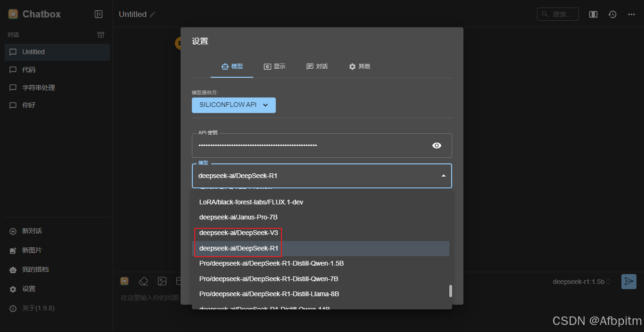Open the deepseek-r1:1.5b model selector
Viewport: 644px width, 332px height.
[x=582, y=282]
